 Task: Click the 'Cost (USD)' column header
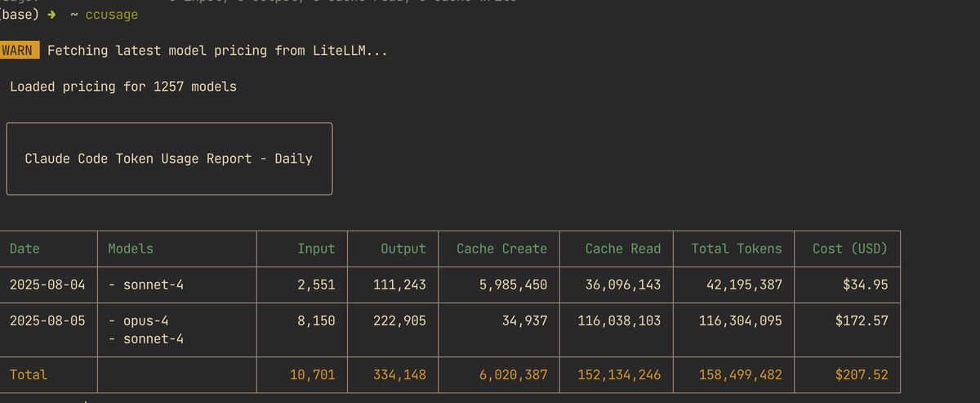(x=850, y=249)
